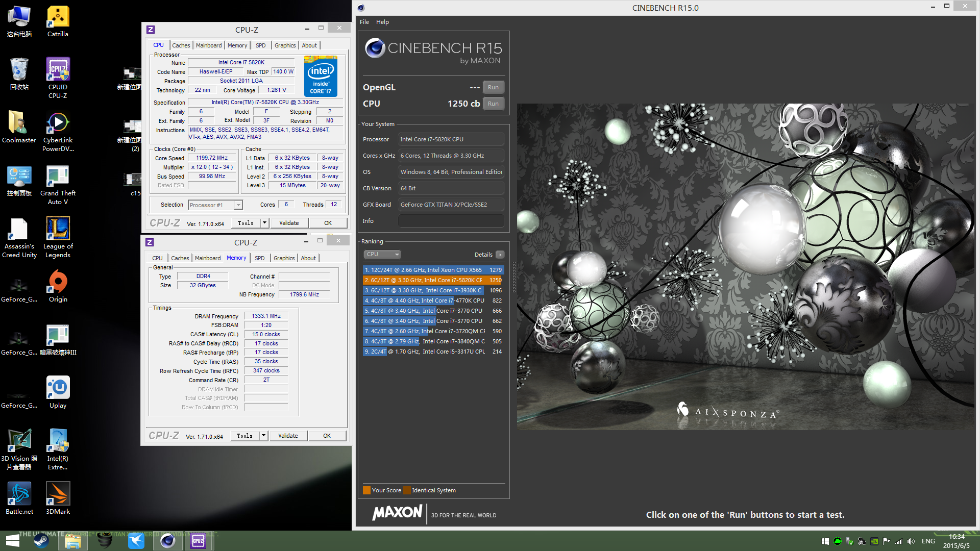Select ranking row Xeon CPU X565

(433, 270)
